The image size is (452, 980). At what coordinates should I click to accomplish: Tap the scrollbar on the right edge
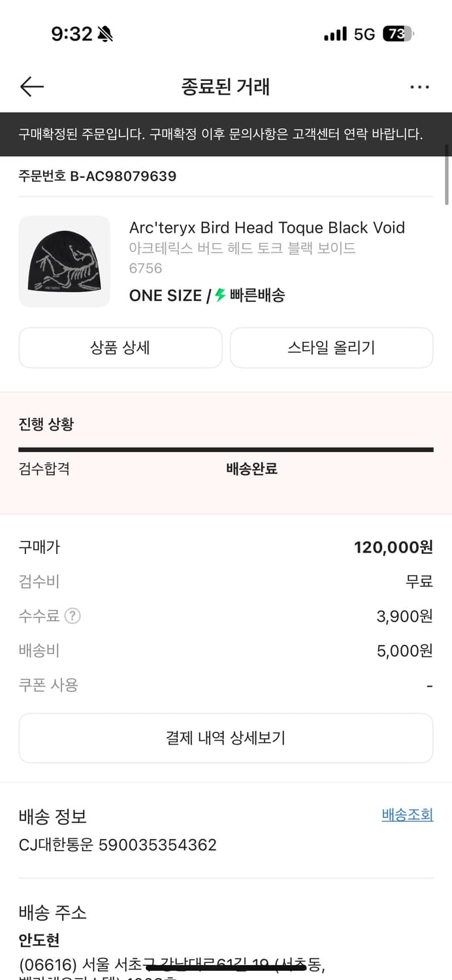click(447, 174)
